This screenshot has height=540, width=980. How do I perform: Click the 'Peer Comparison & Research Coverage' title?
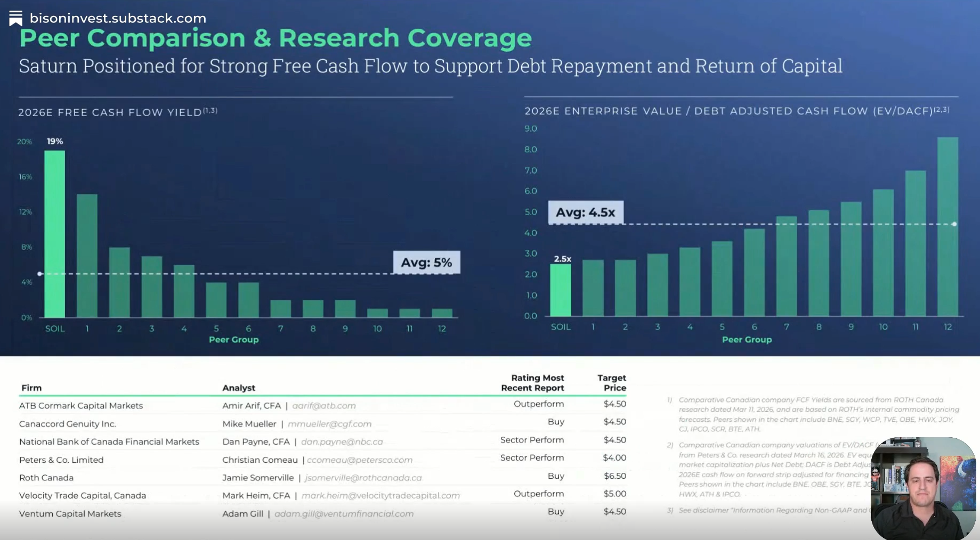pos(276,38)
